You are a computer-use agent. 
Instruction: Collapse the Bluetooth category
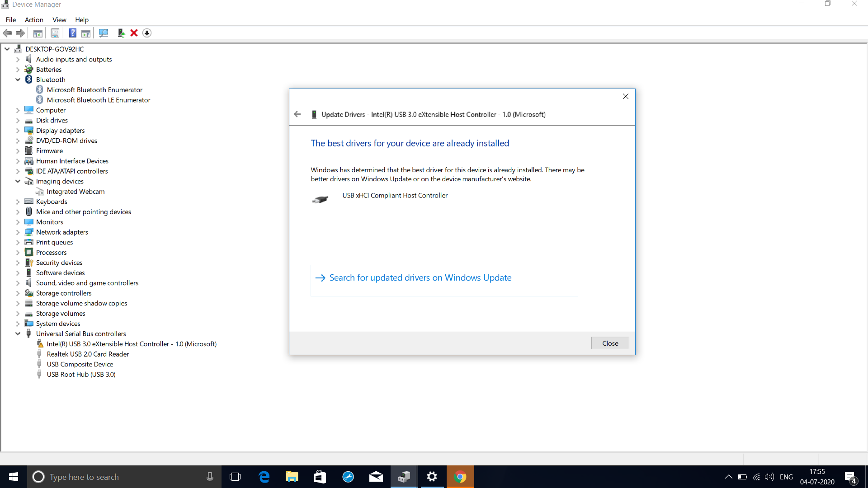click(x=18, y=80)
